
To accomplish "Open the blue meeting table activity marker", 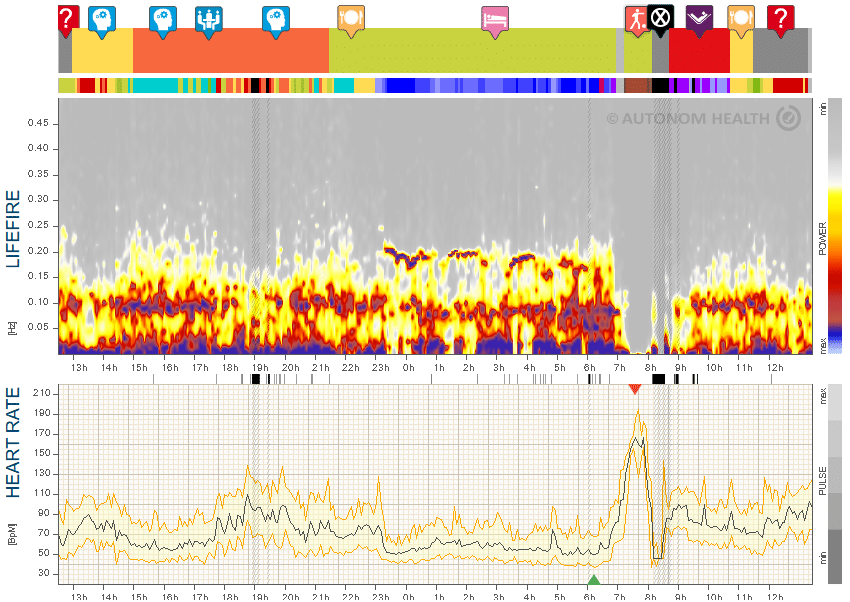I will (209, 22).
